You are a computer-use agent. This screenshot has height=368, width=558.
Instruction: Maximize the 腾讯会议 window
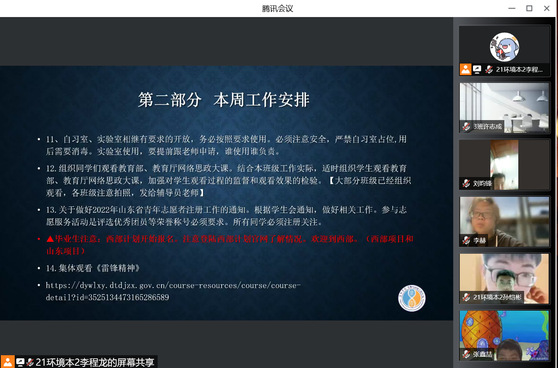point(529,8)
